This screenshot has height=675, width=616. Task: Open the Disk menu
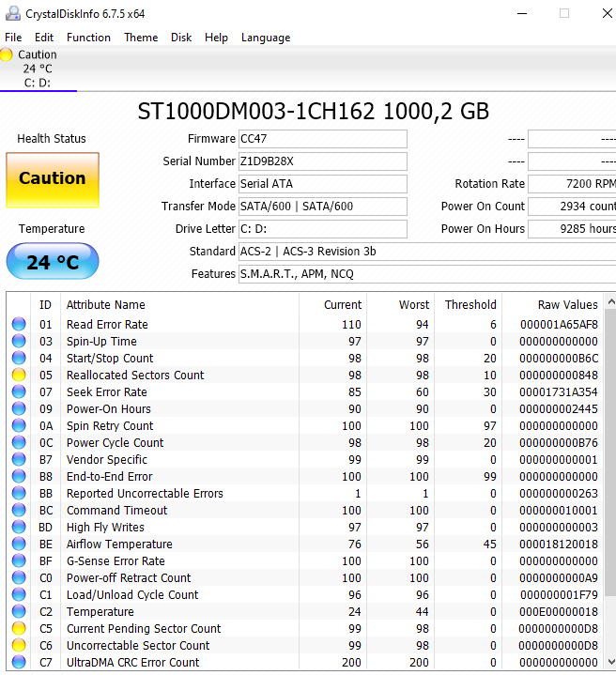(181, 38)
